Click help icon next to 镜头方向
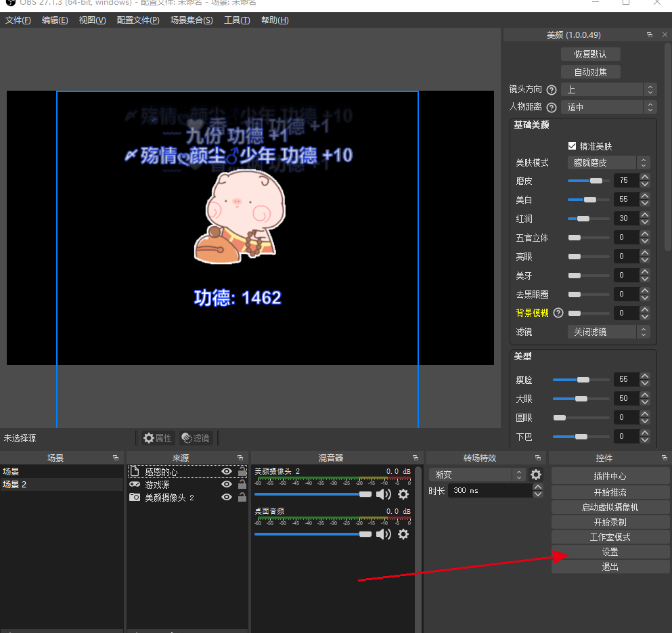This screenshot has width=672, height=633. pyautogui.click(x=552, y=89)
